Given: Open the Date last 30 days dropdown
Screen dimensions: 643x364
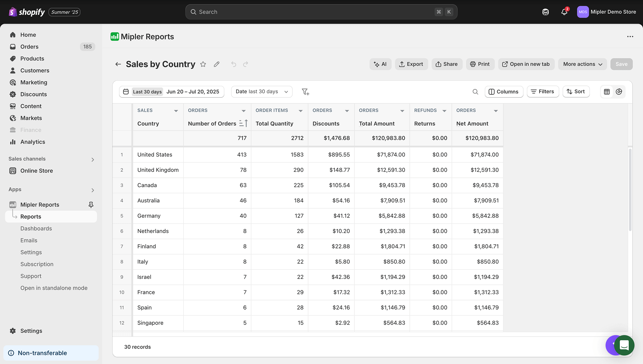Looking at the screenshot, I should point(261,92).
